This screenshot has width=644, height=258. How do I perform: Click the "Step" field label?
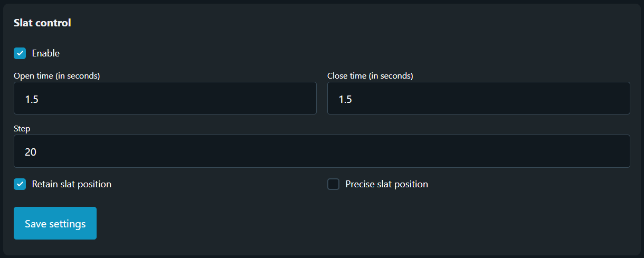(22, 128)
